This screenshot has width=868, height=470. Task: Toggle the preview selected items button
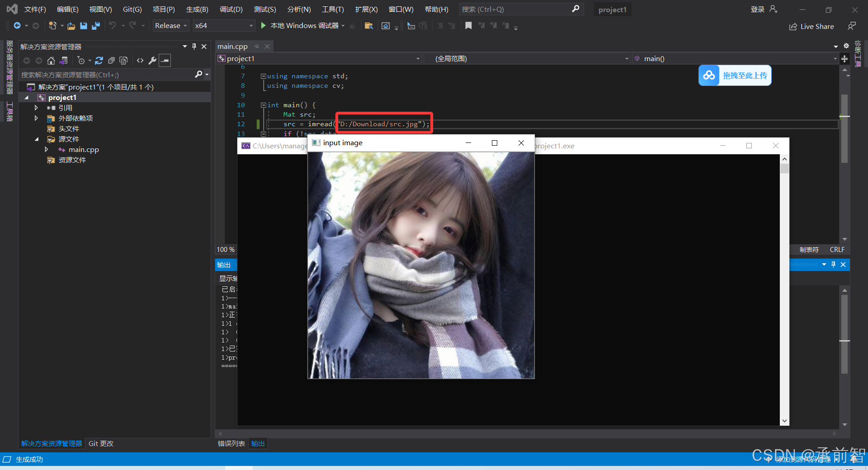coord(165,61)
